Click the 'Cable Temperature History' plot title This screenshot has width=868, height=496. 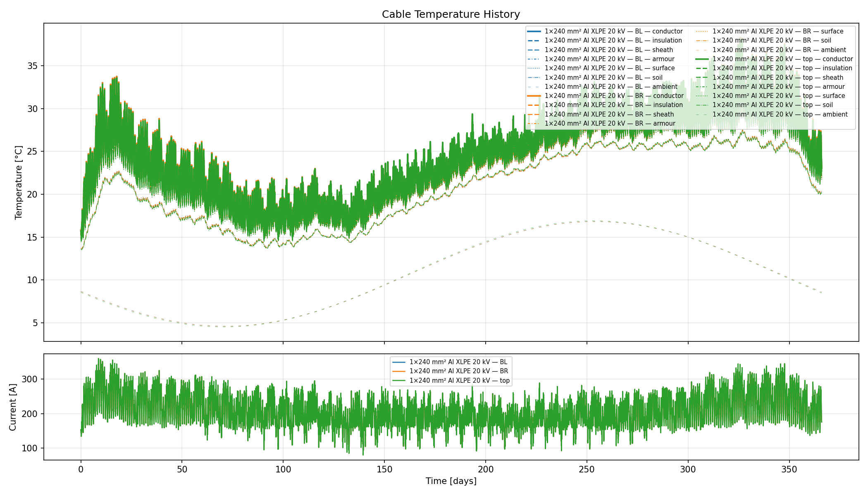[451, 14]
